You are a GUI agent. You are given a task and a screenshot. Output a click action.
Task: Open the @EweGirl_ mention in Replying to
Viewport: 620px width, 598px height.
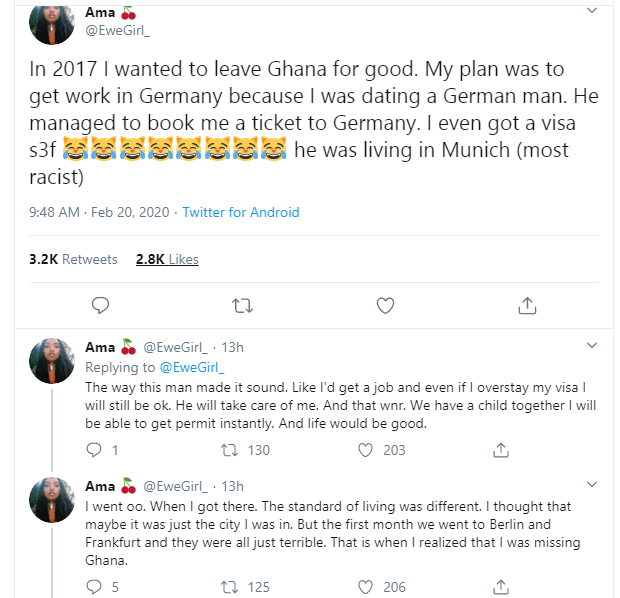click(x=192, y=367)
